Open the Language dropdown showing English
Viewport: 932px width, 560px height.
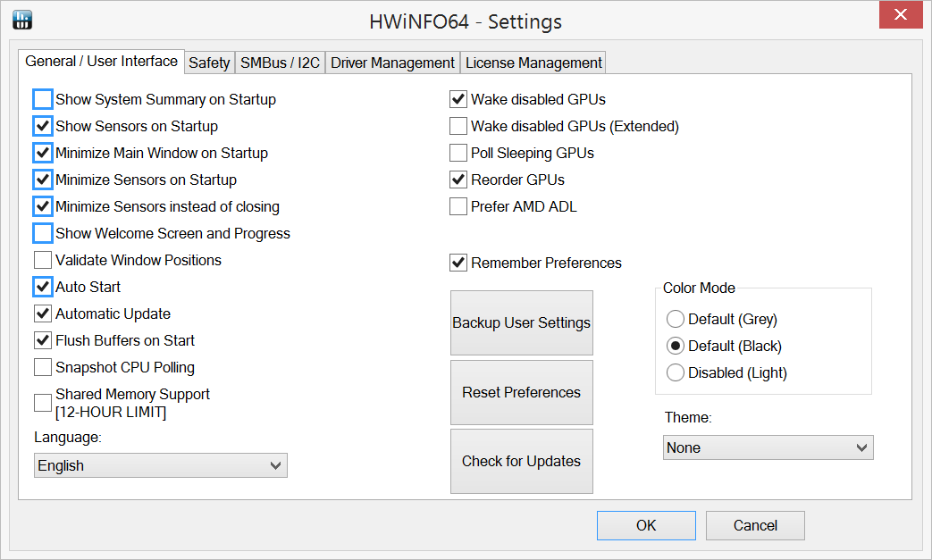coord(161,465)
